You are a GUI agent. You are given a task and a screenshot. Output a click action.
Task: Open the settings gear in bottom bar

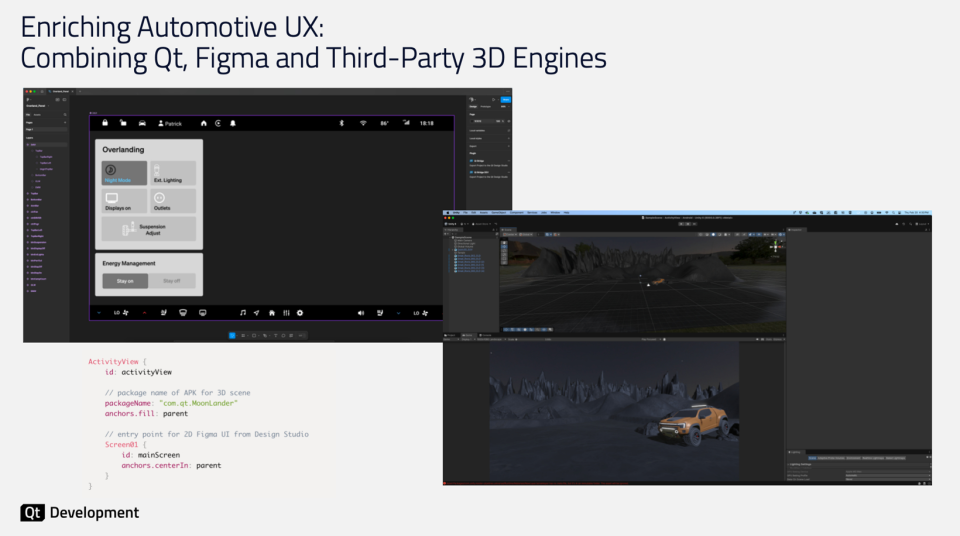[x=300, y=313]
